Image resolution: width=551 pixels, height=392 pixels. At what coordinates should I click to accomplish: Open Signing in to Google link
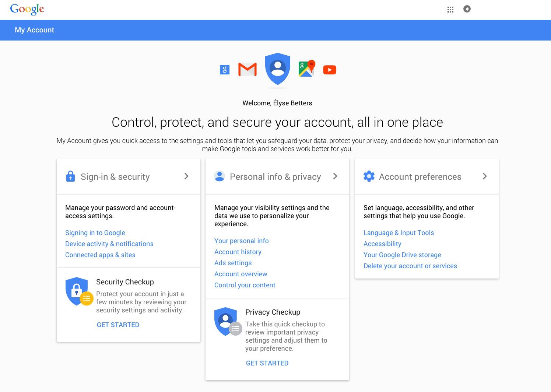[95, 233]
